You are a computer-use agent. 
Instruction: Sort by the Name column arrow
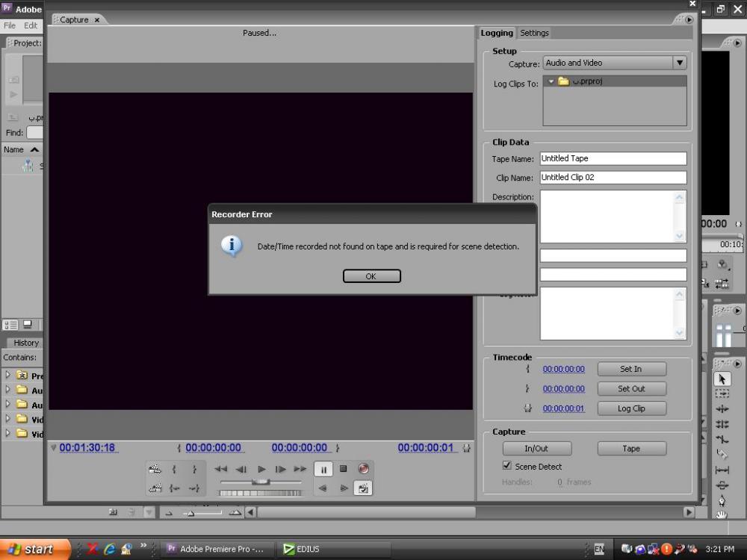pos(34,149)
